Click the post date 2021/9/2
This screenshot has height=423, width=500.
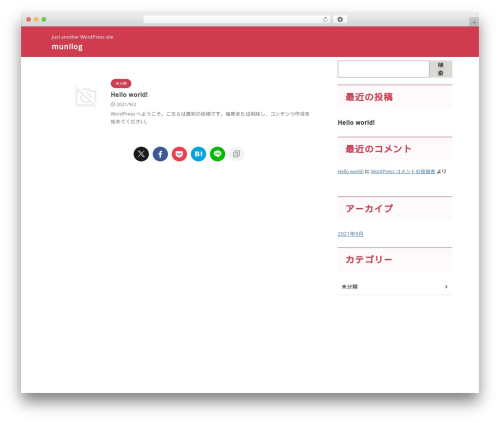123,104
